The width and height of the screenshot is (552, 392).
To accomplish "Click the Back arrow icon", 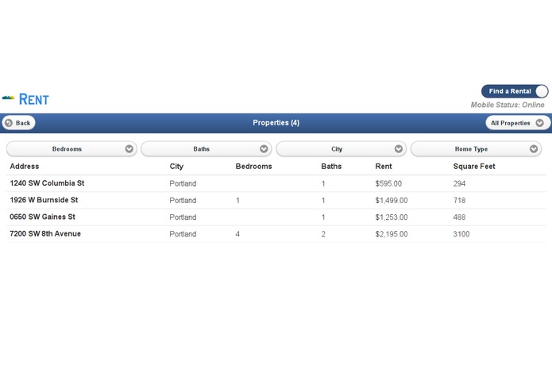I will 9,123.
